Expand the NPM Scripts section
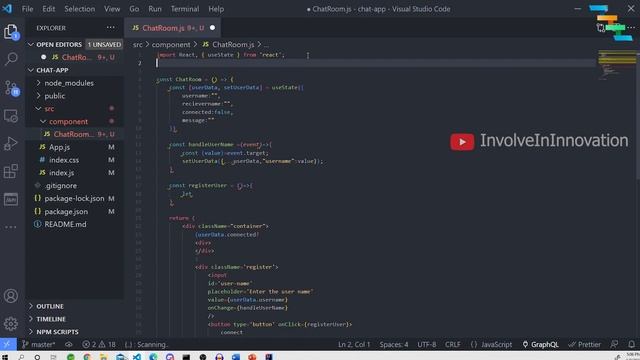 click(x=58, y=332)
